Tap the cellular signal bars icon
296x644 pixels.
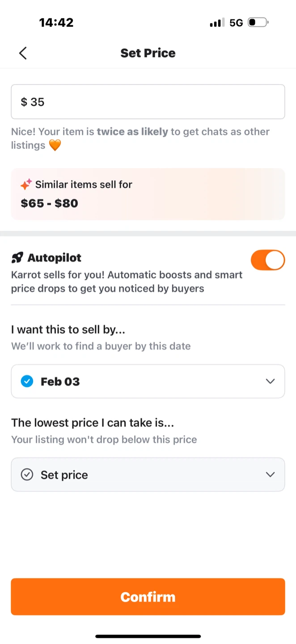[x=216, y=23]
